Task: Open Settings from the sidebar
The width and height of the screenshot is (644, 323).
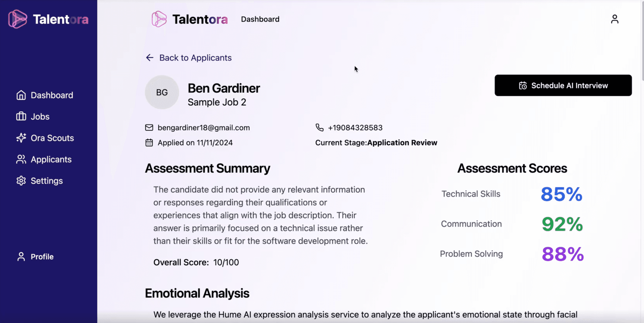Action: 47,181
